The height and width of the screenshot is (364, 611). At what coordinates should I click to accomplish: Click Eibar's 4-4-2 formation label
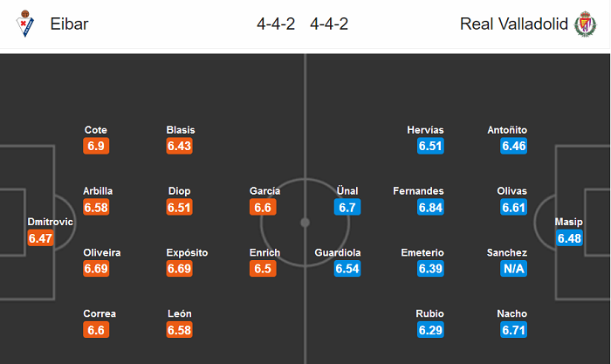(275, 24)
